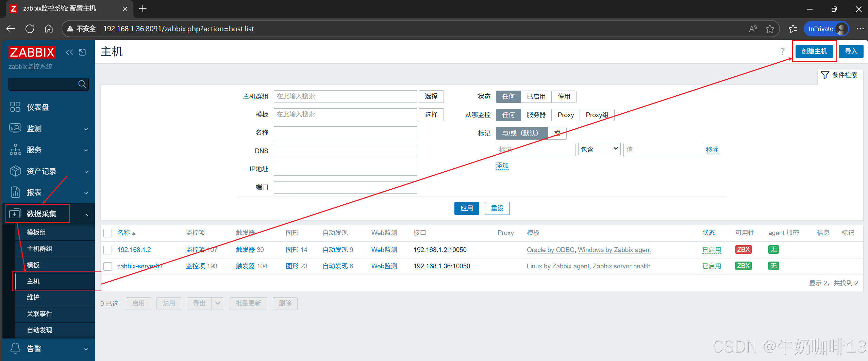This screenshot has width=868, height=361.
Task: Click the InPrivate profile badge
Action: pos(827,29)
